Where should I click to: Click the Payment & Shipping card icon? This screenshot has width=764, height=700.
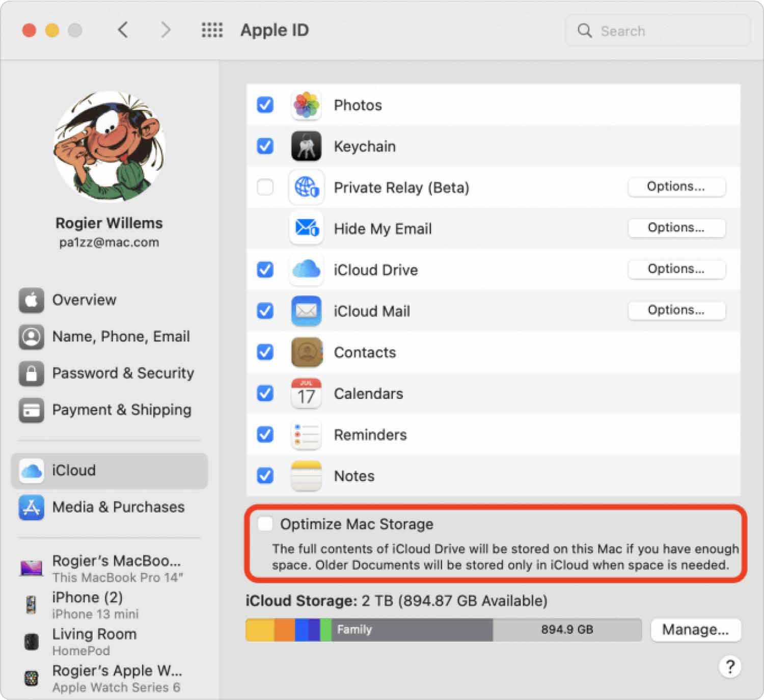click(x=32, y=410)
